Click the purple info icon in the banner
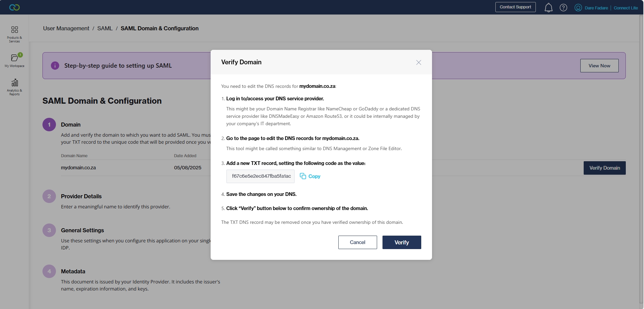This screenshot has width=644, height=309. (x=55, y=66)
